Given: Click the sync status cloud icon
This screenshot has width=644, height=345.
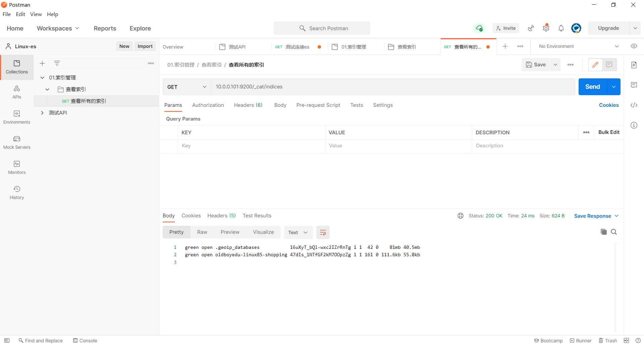Looking at the screenshot, I should coord(479,28).
